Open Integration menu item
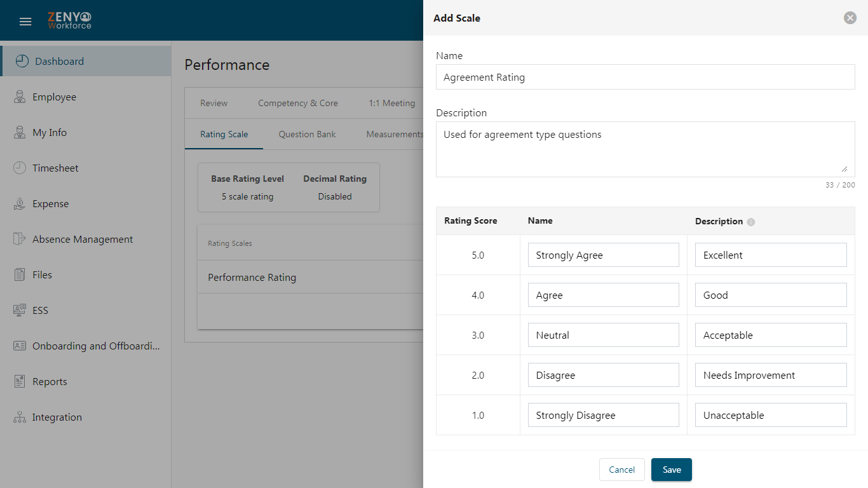This screenshot has height=488, width=868. (x=86, y=417)
